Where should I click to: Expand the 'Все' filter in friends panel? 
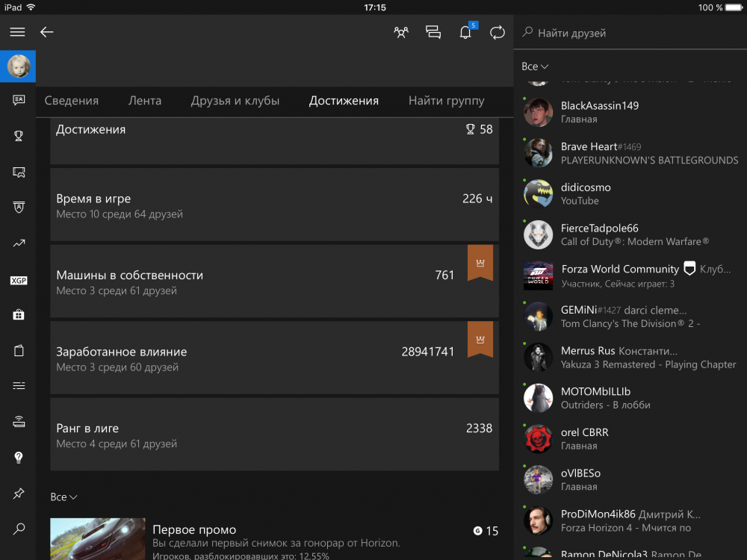coord(536,66)
